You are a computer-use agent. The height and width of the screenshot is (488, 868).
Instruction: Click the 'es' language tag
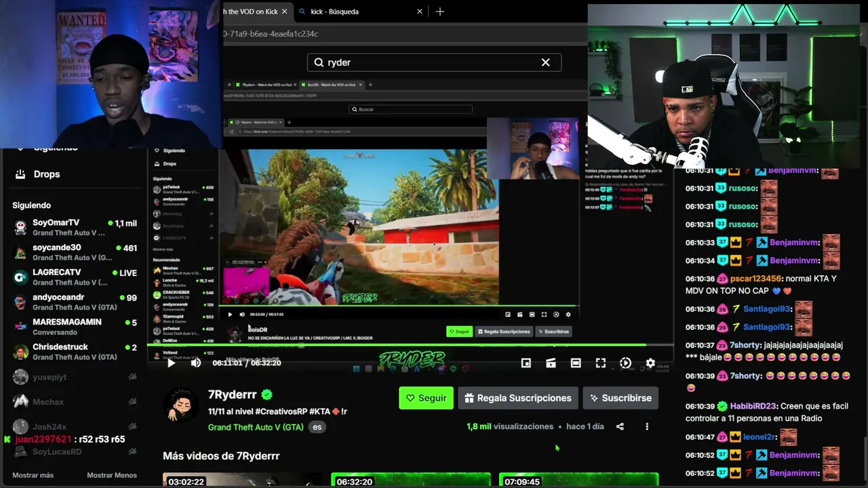pyautogui.click(x=317, y=427)
